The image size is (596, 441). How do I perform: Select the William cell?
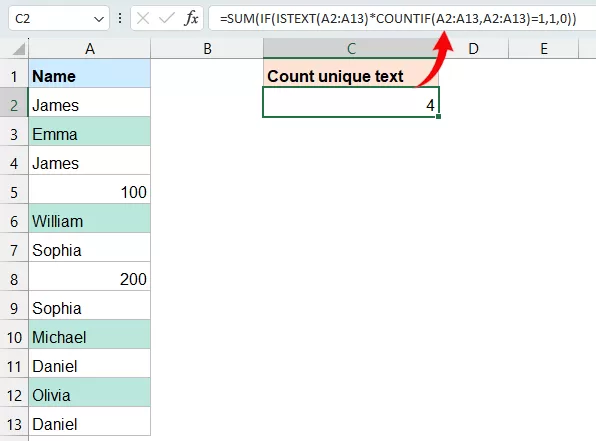click(x=90, y=219)
